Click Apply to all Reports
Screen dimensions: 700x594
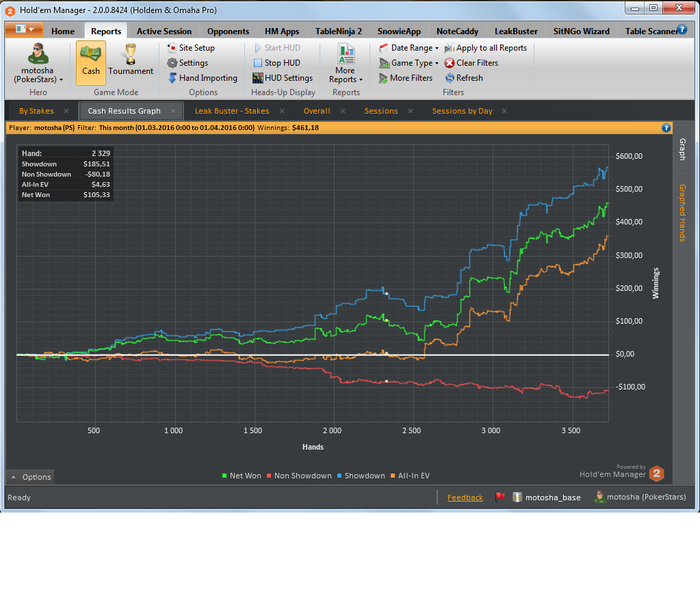pos(486,48)
